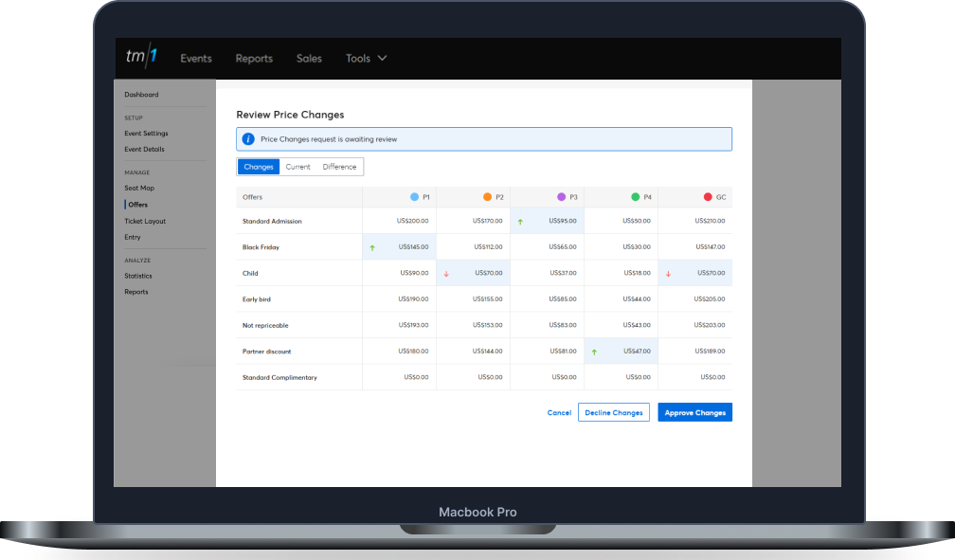Viewport: 955px width, 560px height.
Task: Click green up arrow in Standard Admission P3
Action: point(520,222)
